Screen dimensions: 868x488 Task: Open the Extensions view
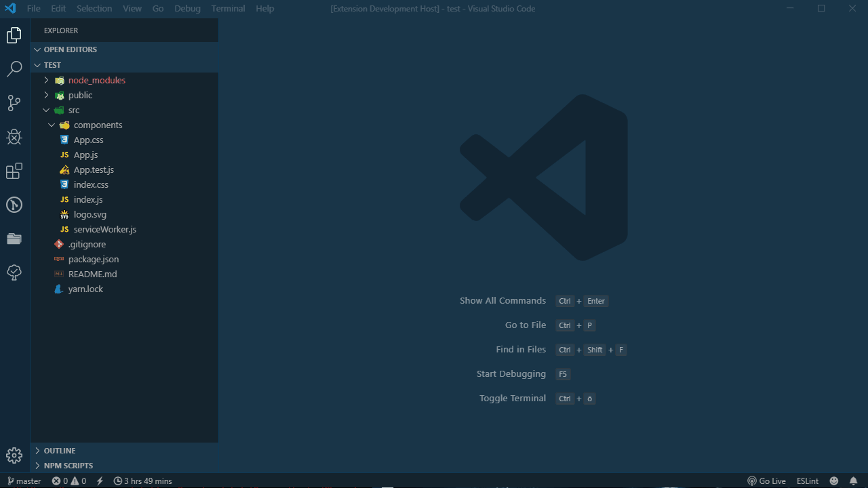point(14,171)
